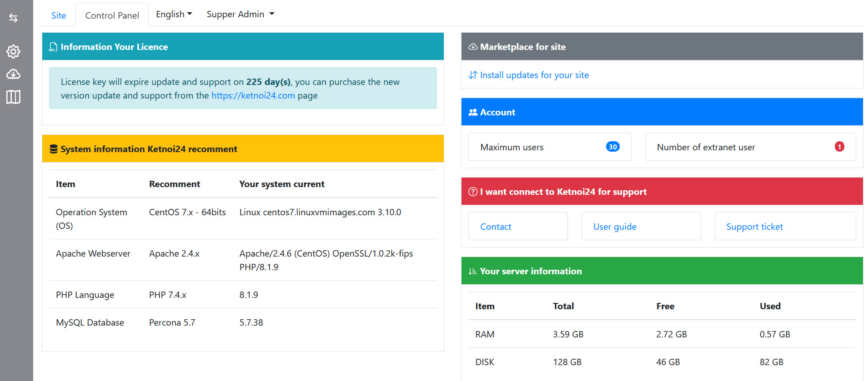Viewport: 868px width, 381px height.
Task: Click the Total column header
Action: pos(563,306)
